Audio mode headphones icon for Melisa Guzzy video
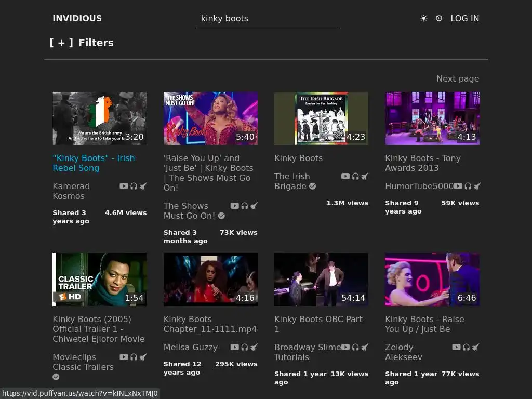 244,347
